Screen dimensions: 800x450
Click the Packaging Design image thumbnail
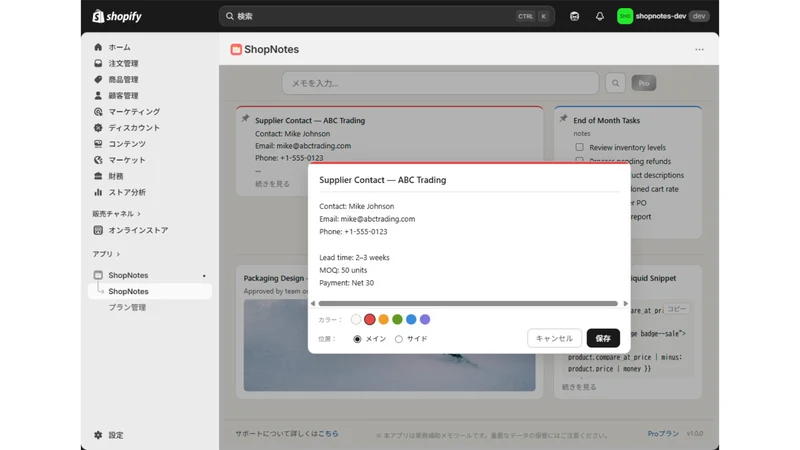coord(389,345)
